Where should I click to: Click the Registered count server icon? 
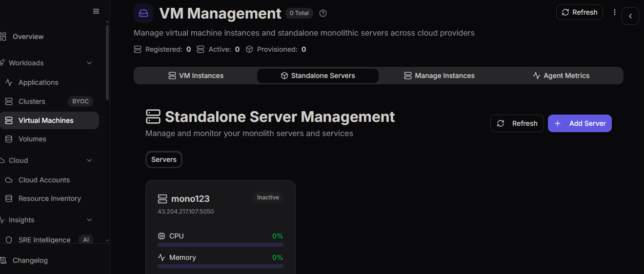click(137, 49)
